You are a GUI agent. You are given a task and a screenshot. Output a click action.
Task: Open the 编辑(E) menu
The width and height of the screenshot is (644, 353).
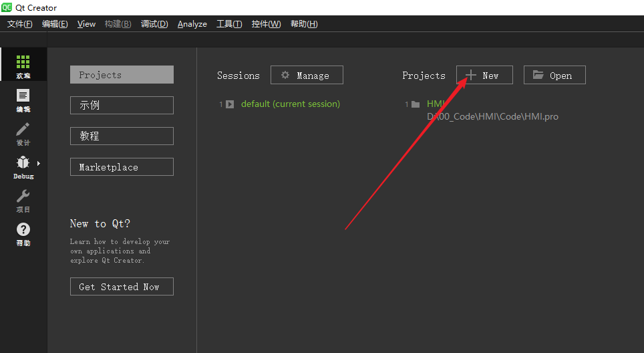55,24
